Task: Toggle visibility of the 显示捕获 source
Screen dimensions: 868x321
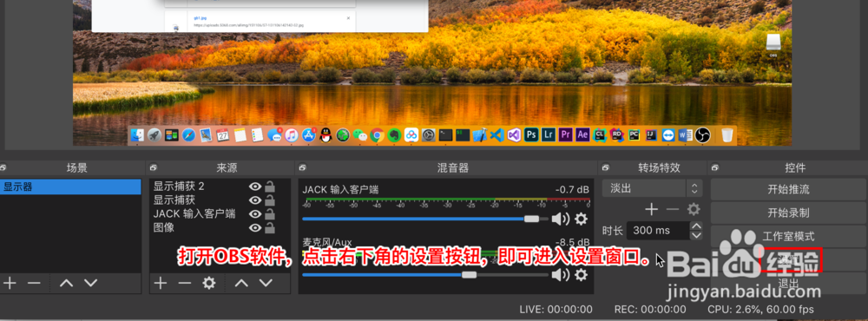Action: tap(255, 200)
